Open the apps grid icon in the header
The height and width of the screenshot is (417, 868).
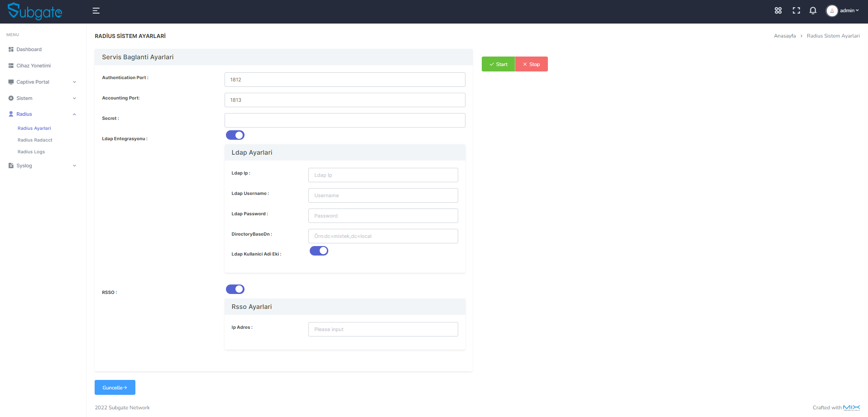click(x=778, y=10)
